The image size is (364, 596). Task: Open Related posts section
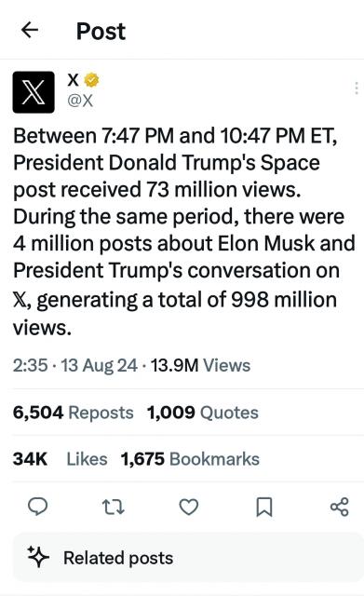tap(188, 557)
